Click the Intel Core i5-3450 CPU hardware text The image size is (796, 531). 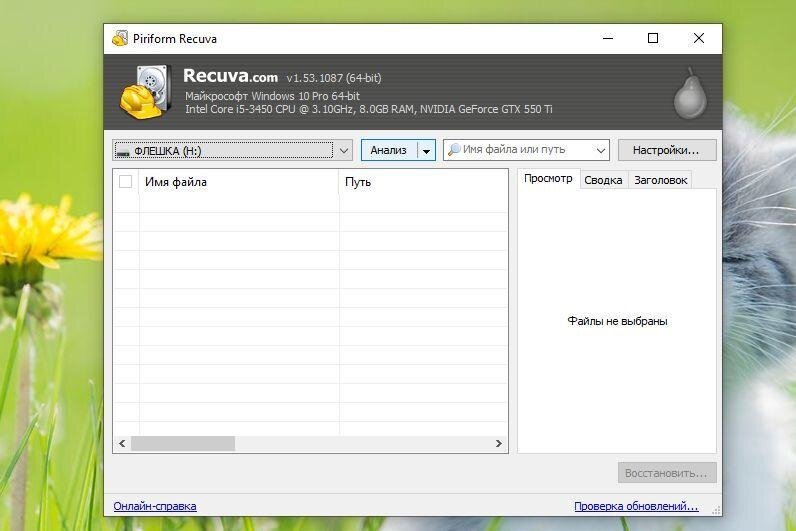(x=369, y=109)
